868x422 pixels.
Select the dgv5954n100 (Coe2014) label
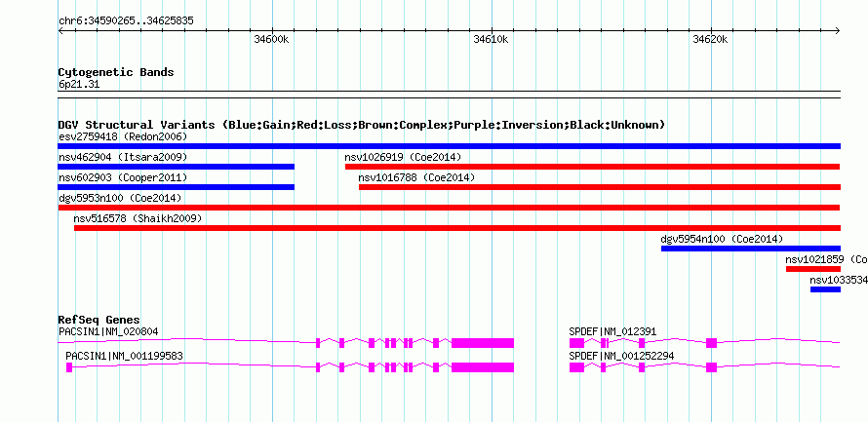722,239
